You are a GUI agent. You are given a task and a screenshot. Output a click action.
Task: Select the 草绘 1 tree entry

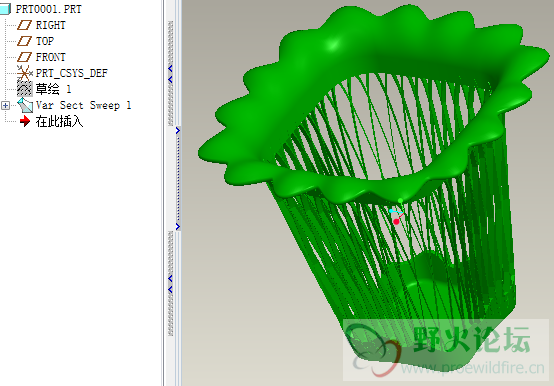(53, 89)
